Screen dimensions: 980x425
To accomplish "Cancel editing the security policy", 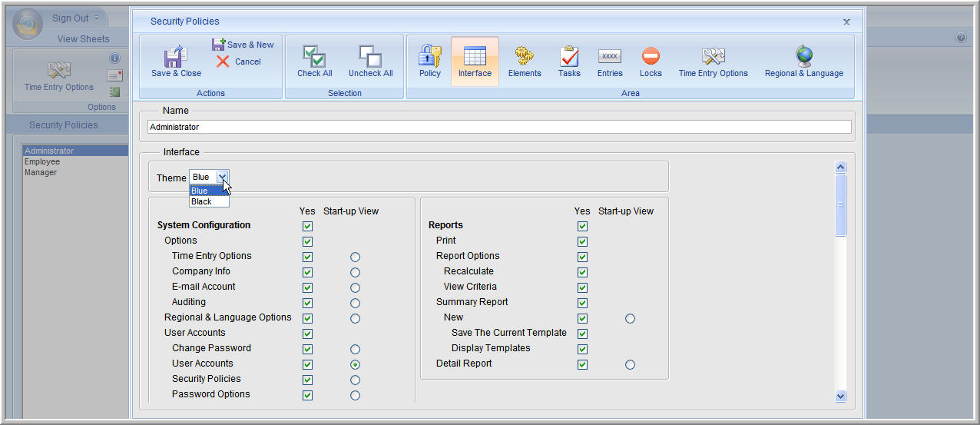I will click(239, 61).
